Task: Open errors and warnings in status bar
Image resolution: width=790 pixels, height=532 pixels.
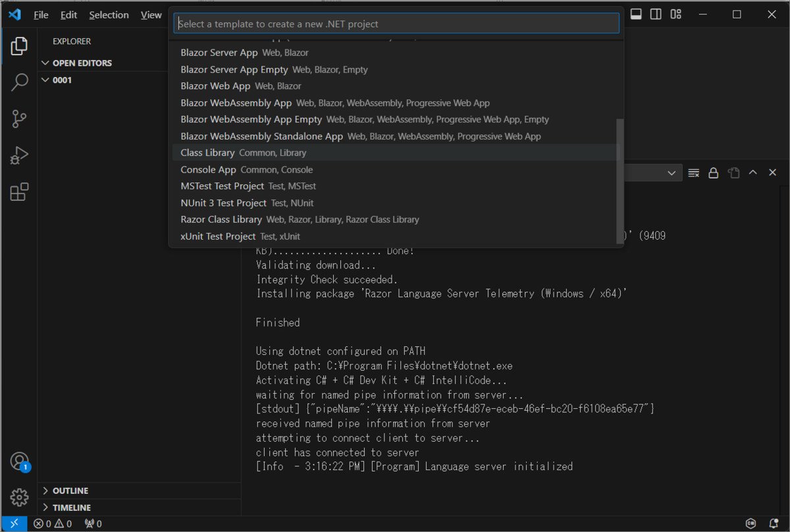Action: tap(53, 524)
